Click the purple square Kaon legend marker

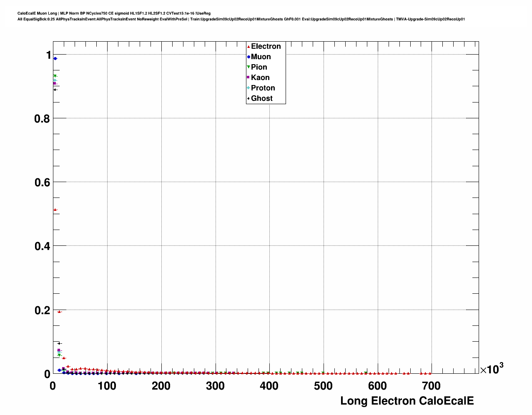pos(248,77)
